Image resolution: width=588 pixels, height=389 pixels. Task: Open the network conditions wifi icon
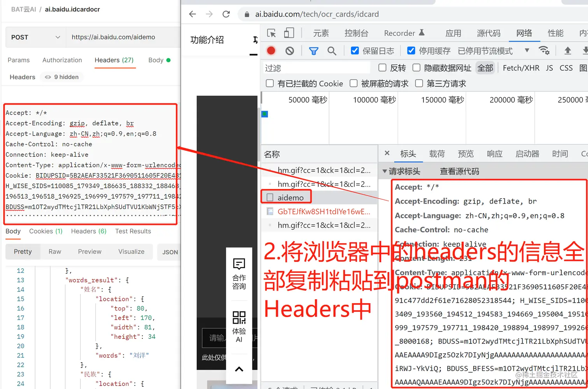pos(544,51)
